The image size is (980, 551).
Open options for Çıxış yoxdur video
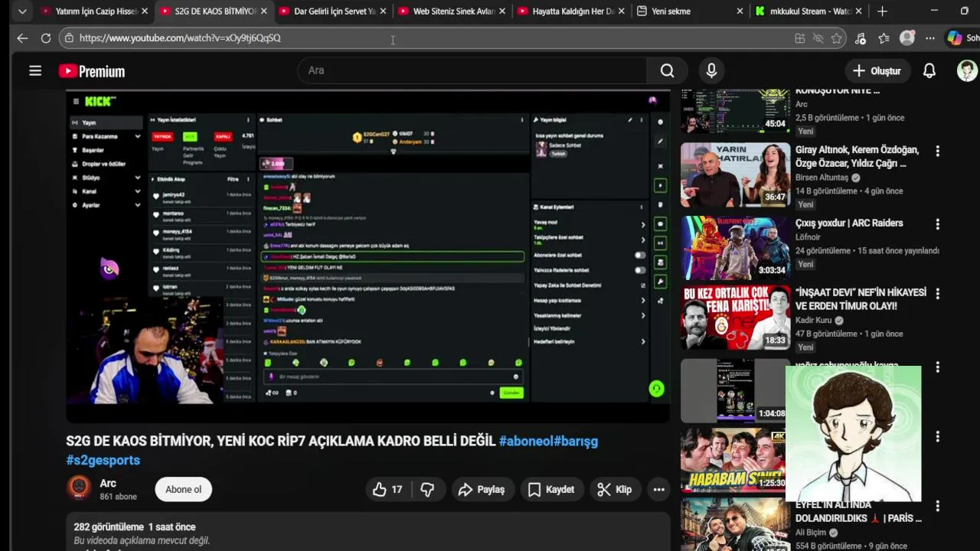937,225
